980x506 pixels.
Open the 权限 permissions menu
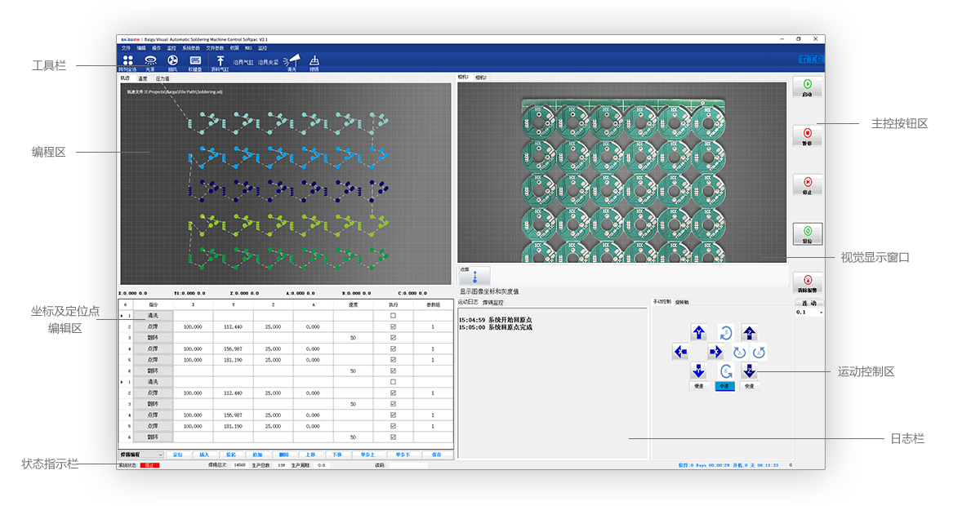234,48
